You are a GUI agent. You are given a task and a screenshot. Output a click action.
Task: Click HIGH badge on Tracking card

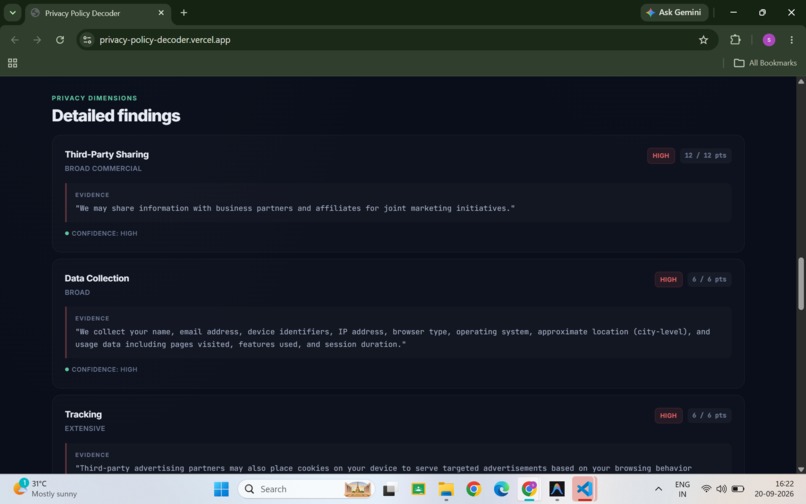(x=668, y=416)
